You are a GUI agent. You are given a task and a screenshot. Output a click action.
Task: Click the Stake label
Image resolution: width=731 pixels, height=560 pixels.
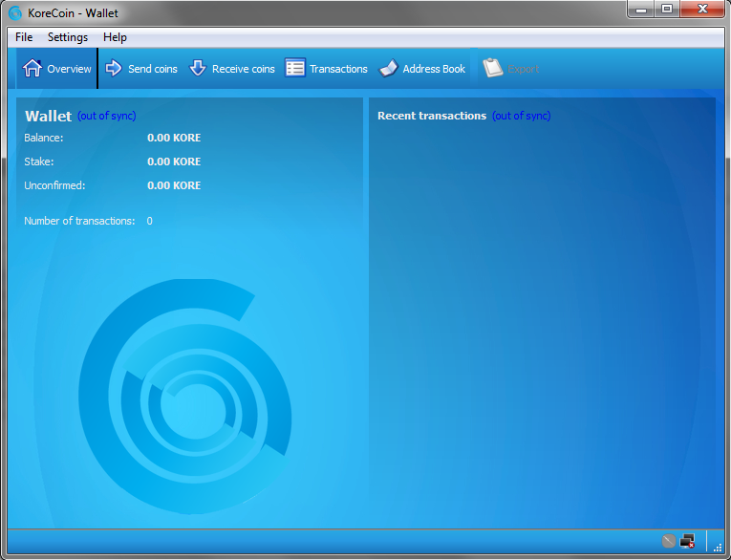point(38,162)
